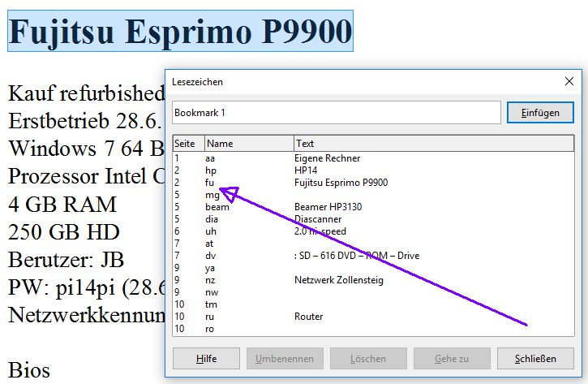
Task: Select bookmark beam for Beamer HP3130
Action: coord(374,207)
